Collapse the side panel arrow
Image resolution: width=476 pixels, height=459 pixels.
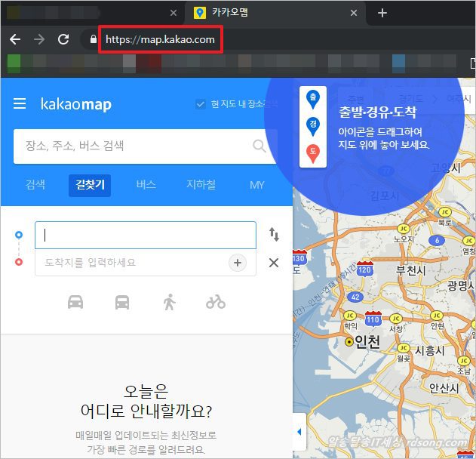pyautogui.click(x=299, y=432)
